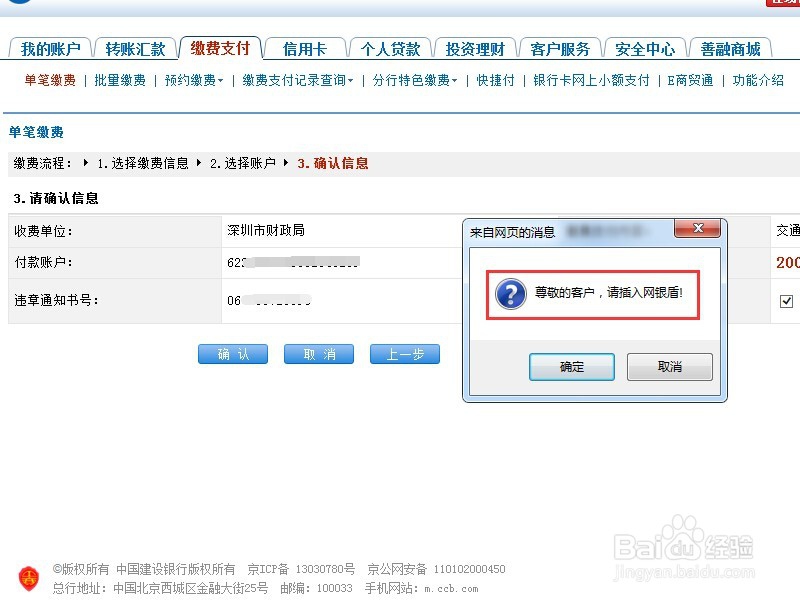Click the 确认 button below the form

(232, 353)
